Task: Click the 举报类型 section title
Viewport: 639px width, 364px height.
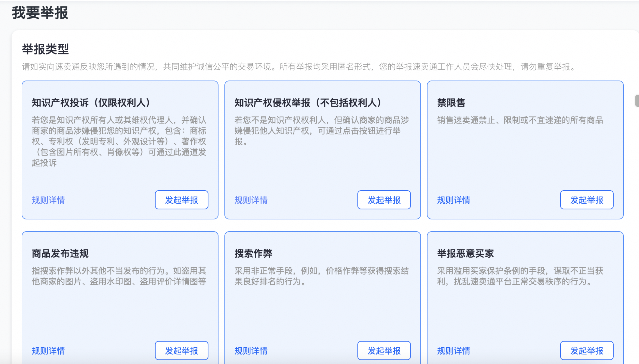Action: click(x=45, y=49)
